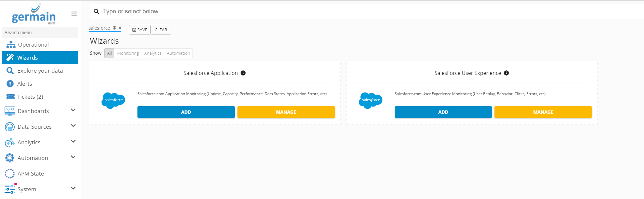Open Operational from the sidebar
The height and width of the screenshot is (199, 644).
[33, 45]
